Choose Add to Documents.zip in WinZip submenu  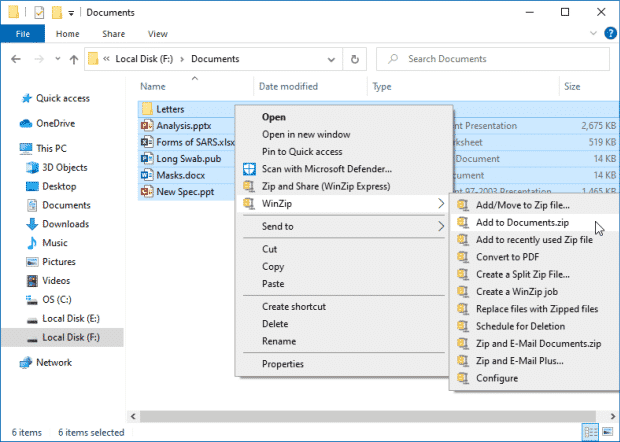click(522, 222)
